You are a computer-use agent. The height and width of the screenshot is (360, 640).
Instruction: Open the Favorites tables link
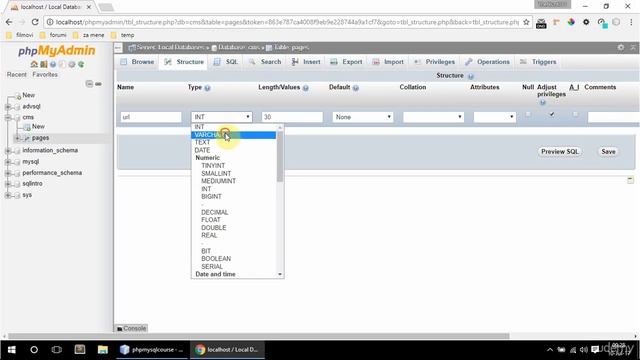(x=45, y=75)
